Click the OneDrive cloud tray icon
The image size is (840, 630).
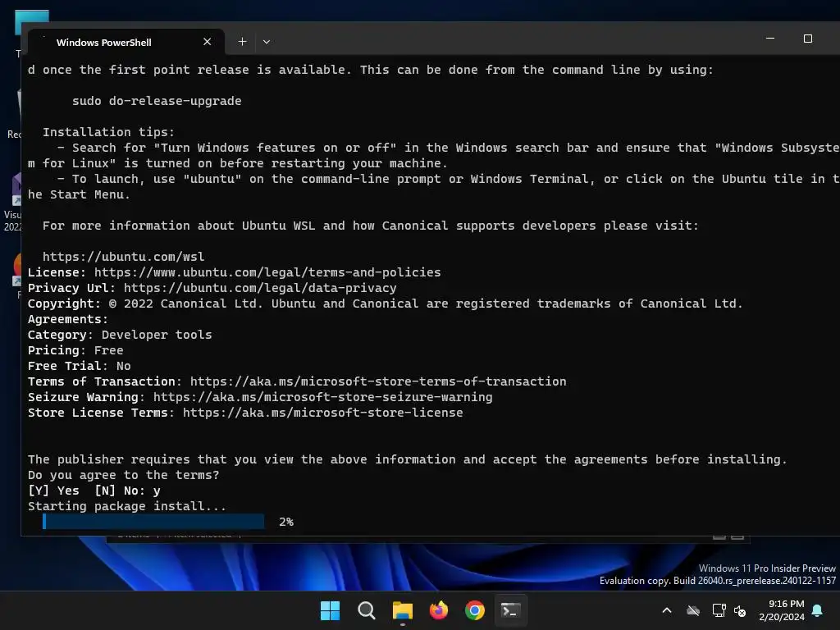click(693, 610)
